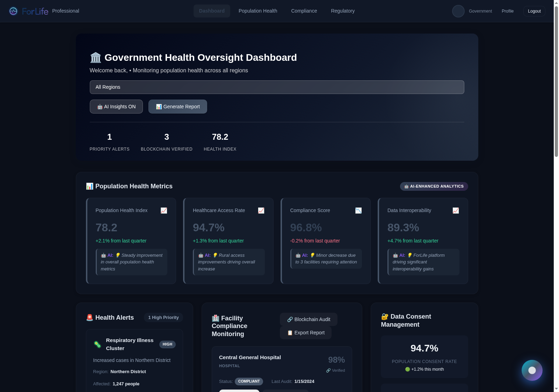Open the Dashboard tab
The image size is (559, 392).
point(212,11)
